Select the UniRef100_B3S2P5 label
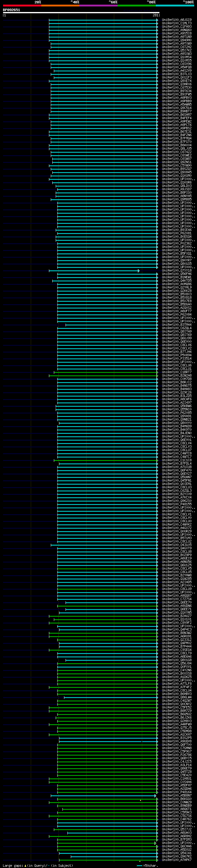The height and width of the screenshot is (868, 197). pos(177,738)
